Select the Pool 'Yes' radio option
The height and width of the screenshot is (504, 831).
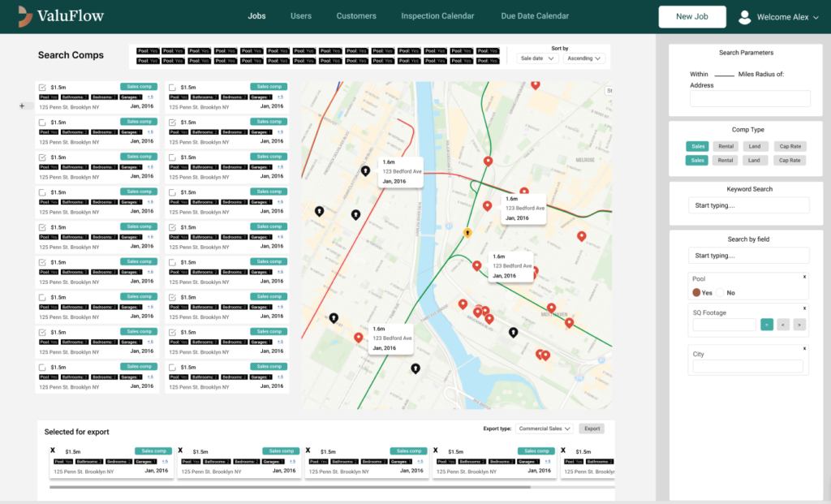(x=696, y=293)
